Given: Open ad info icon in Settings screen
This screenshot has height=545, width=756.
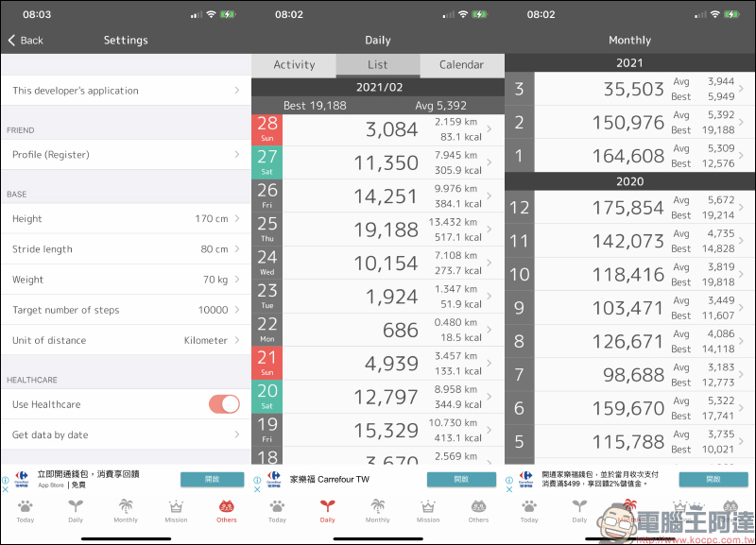Looking at the screenshot, I should point(6,480).
